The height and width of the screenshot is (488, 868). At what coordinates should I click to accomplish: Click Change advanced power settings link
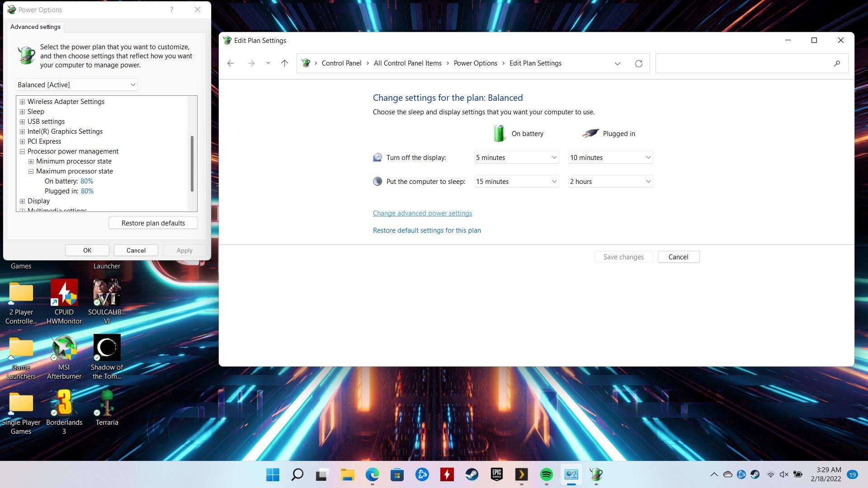[x=422, y=213]
